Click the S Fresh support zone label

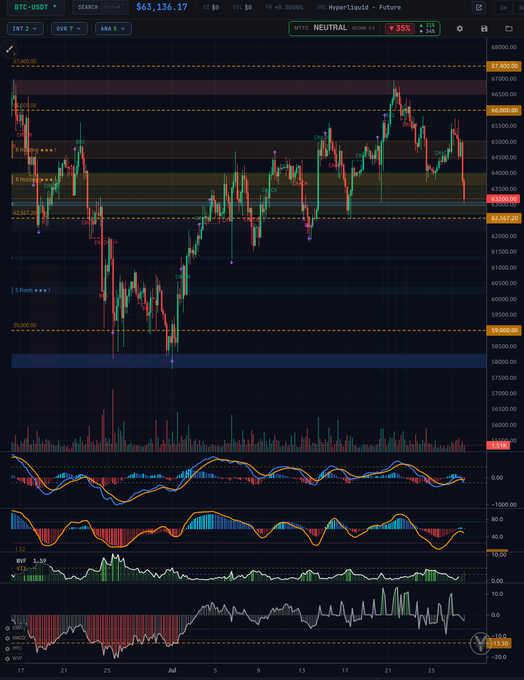tap(33, 290)
